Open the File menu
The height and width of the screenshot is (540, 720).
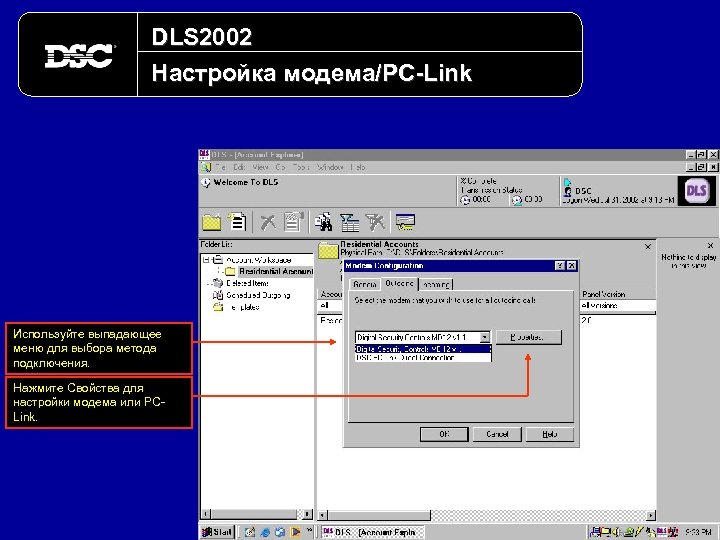pyautogui.click(x=220, y=167)
